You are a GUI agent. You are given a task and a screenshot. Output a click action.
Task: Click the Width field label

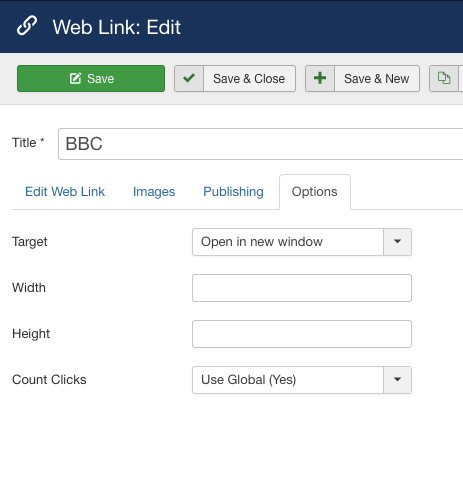pos(29,288)
